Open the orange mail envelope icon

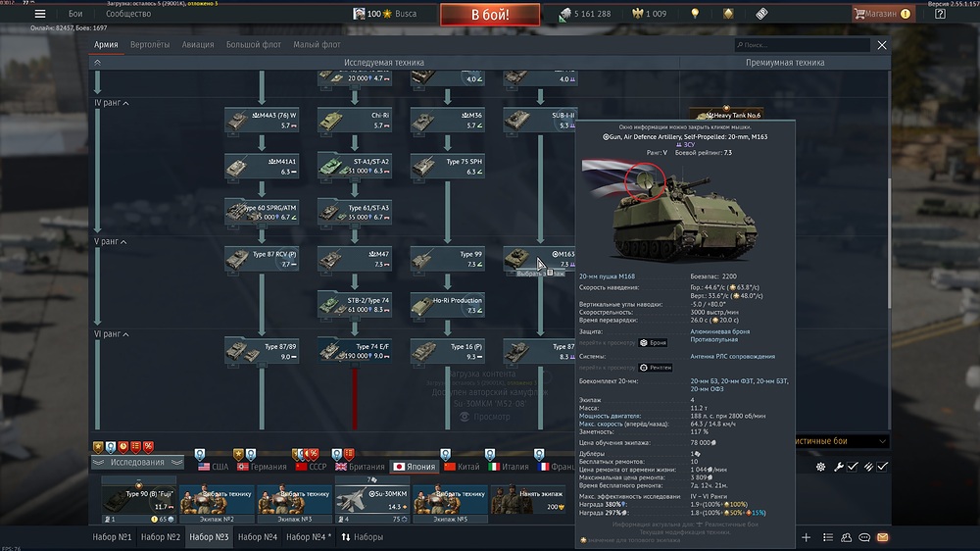click(883, 537)
